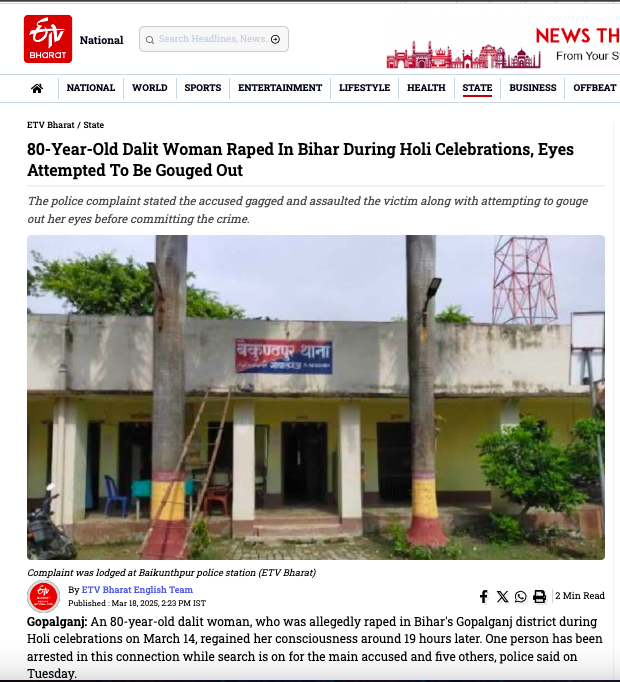Viewport: 620px width, 682px height.
Task: Print the article using the printer icon
Action: (540, 596)
